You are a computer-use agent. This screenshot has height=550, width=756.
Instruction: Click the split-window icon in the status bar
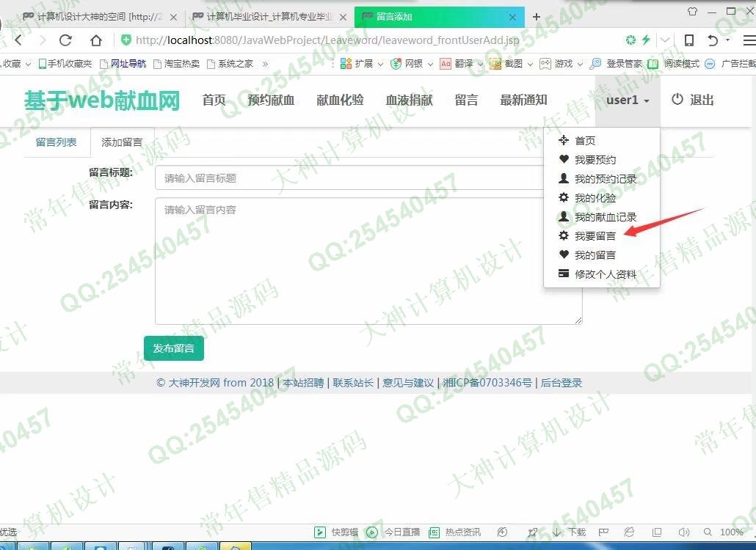coord(656,532)
